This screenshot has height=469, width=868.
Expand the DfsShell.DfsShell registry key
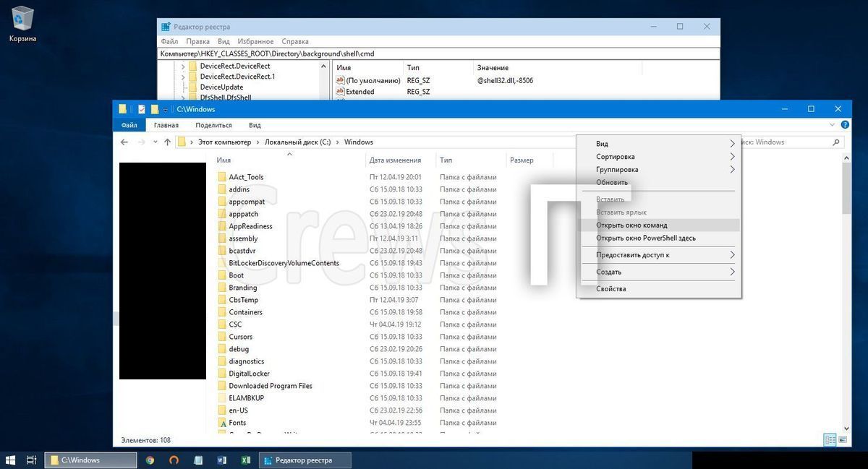coord(184,97)
